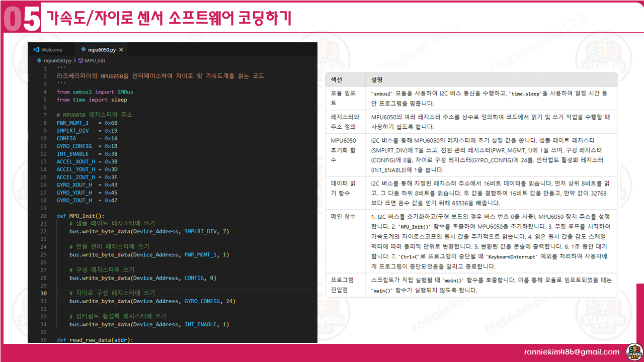
Task: Click the GYRO_ZOUT_H = 0x47 line
Action: 87,200
